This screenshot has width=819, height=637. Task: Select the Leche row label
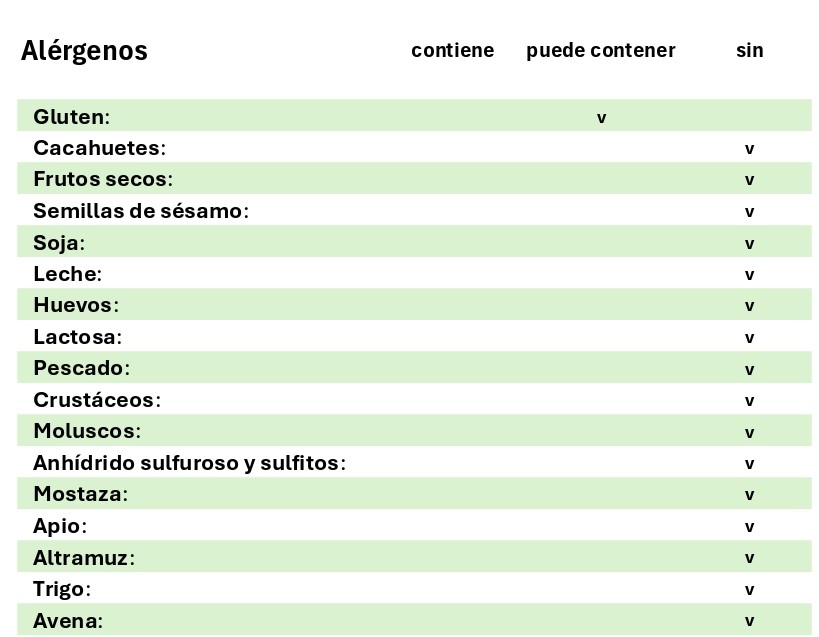[67, 274]
